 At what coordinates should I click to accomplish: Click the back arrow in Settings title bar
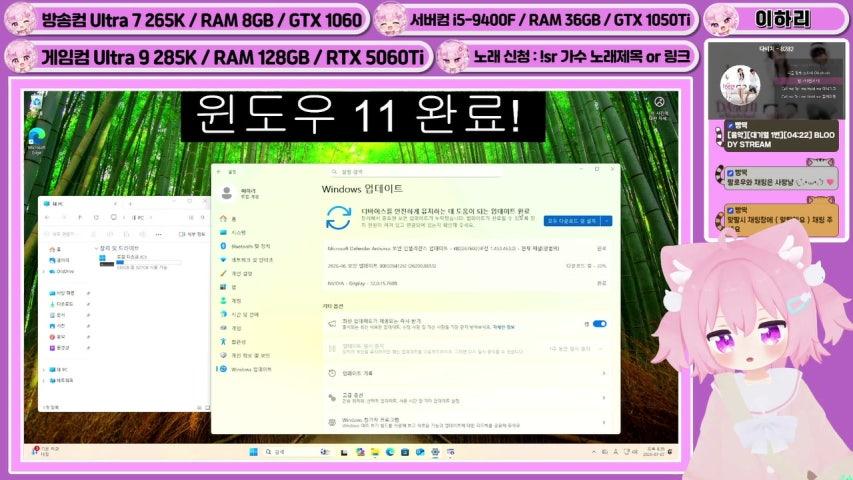(219, 171)
